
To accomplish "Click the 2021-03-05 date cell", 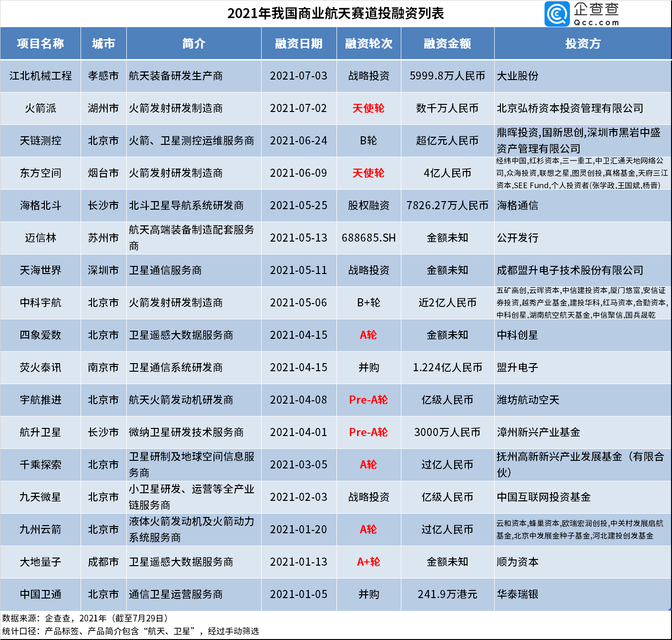I will 299,465.
